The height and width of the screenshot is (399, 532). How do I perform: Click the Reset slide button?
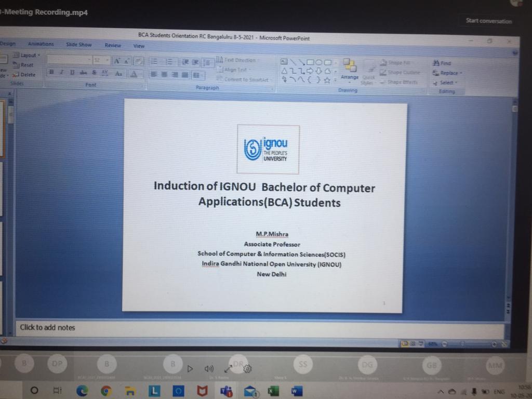pyautogui.click(x=23, y=65)
